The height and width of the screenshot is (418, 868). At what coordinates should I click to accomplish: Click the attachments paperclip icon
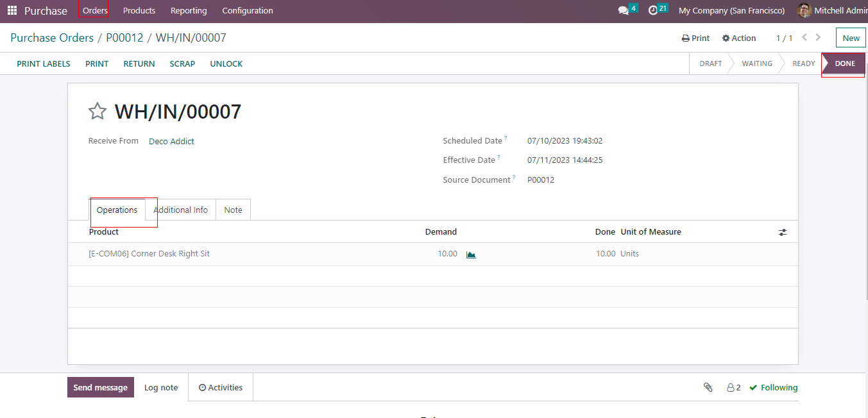click(708, 387)
